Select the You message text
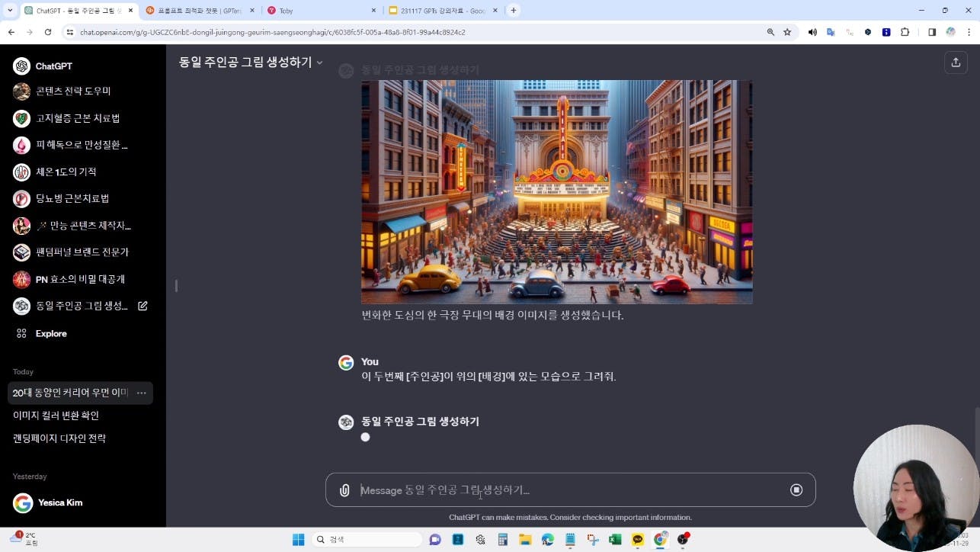Screen dimensions: 980x552 coord(488,377)
